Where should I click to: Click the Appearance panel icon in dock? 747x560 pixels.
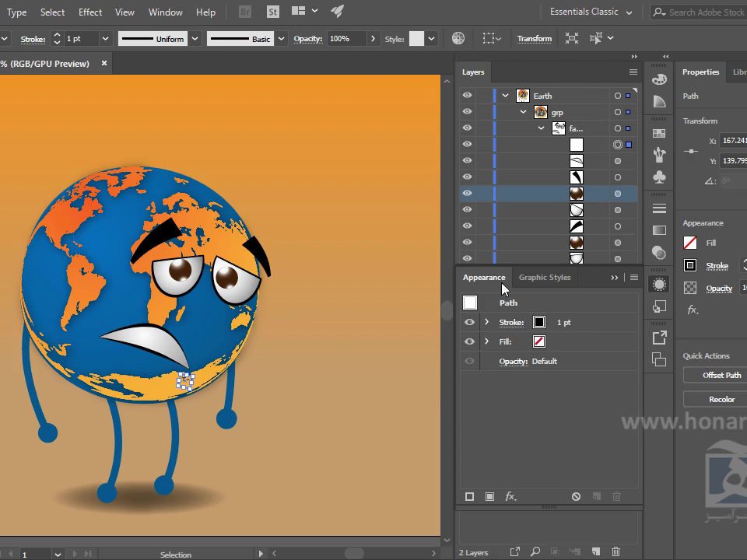click(659, 285)
